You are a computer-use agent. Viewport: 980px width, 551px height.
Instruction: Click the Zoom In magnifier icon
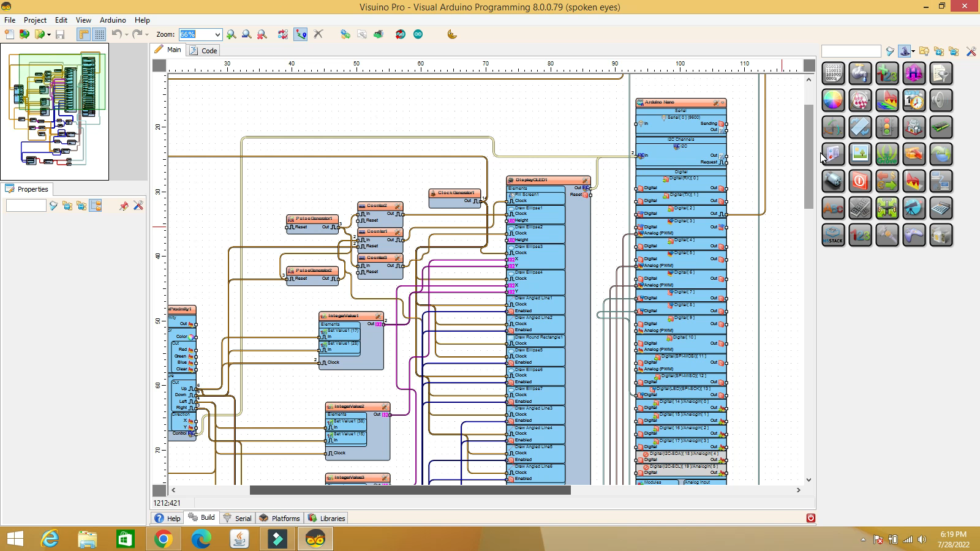coord(231,34)
